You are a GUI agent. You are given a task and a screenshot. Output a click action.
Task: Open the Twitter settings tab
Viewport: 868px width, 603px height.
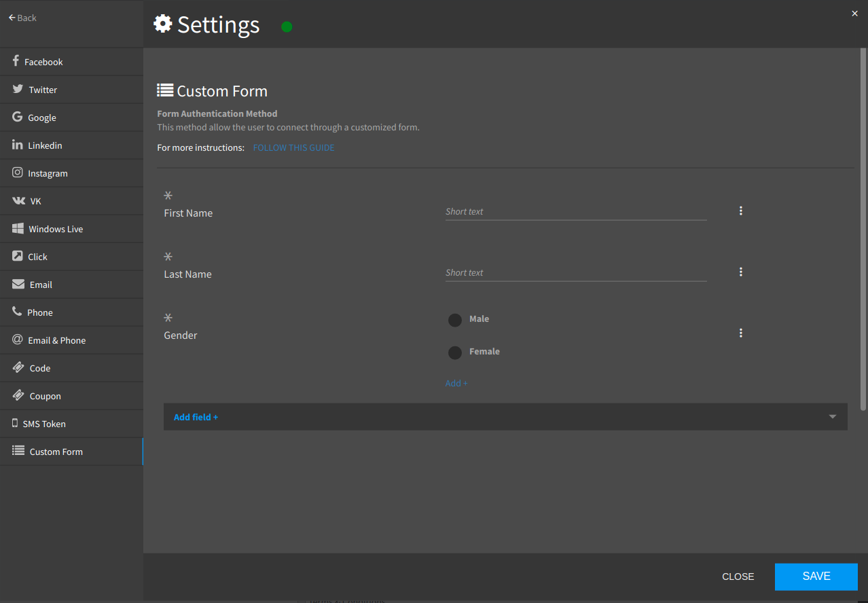click(71, 90)
